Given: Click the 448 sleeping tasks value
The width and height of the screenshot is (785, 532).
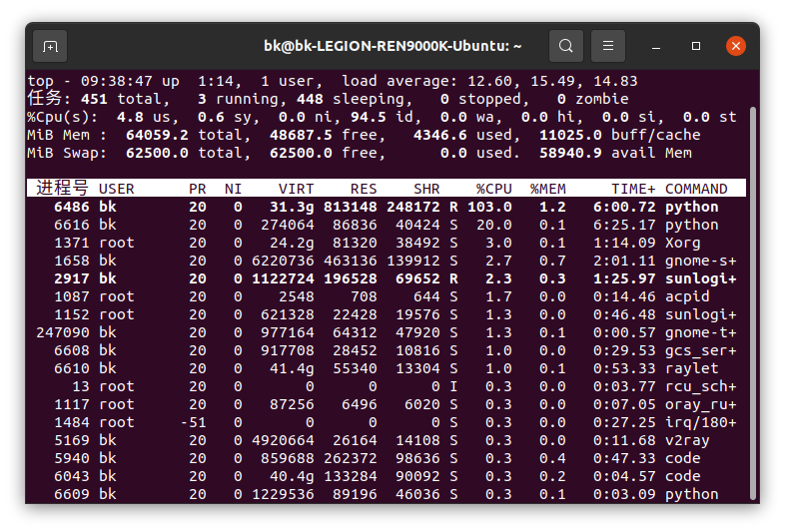Looking at the screenshot, I should pyautogui.click(x=310, y=99).
